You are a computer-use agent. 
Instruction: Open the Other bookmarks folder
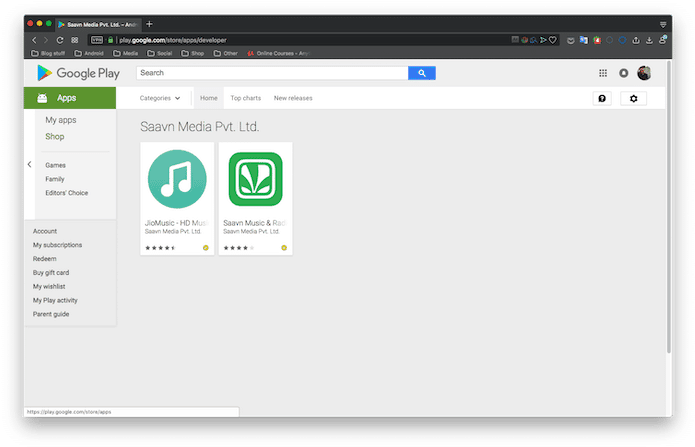pos(226,53)
